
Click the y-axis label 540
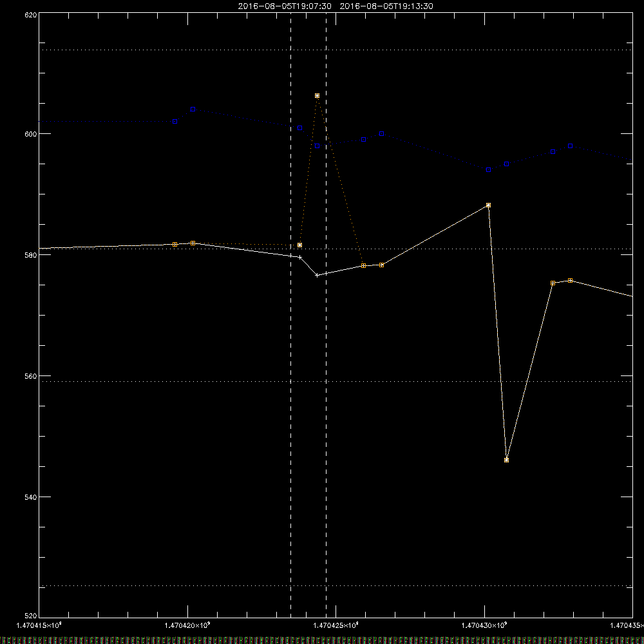coord(30,497)
